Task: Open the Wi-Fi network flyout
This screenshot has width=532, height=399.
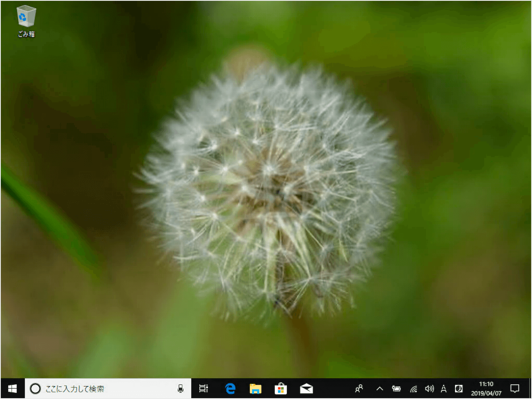Action: coord(413,389)
